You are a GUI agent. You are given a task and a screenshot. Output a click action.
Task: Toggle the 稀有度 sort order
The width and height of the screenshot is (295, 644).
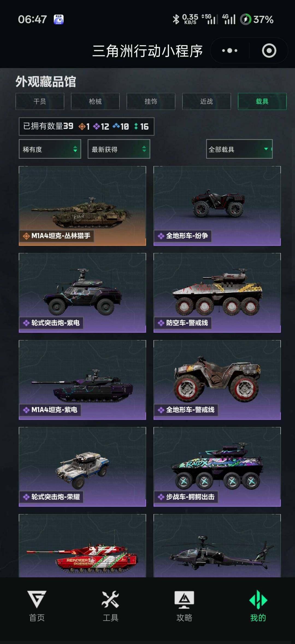coord(50,149)
